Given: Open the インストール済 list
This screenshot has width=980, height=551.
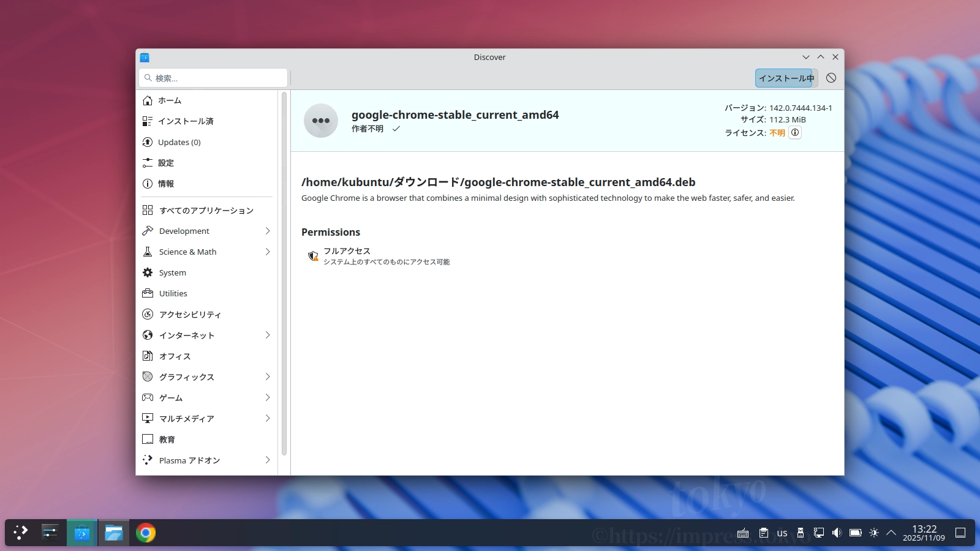Looking at the screenshot, I should [207, 121].
